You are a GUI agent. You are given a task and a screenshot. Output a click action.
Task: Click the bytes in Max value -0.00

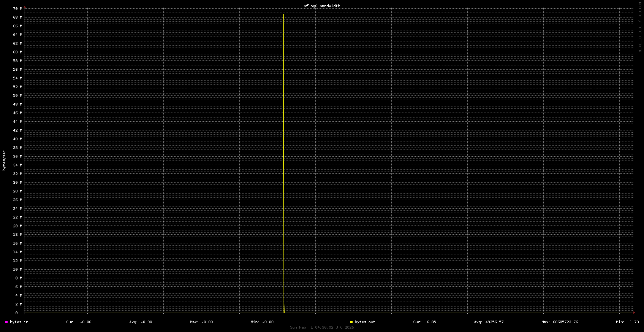(207, 322)
